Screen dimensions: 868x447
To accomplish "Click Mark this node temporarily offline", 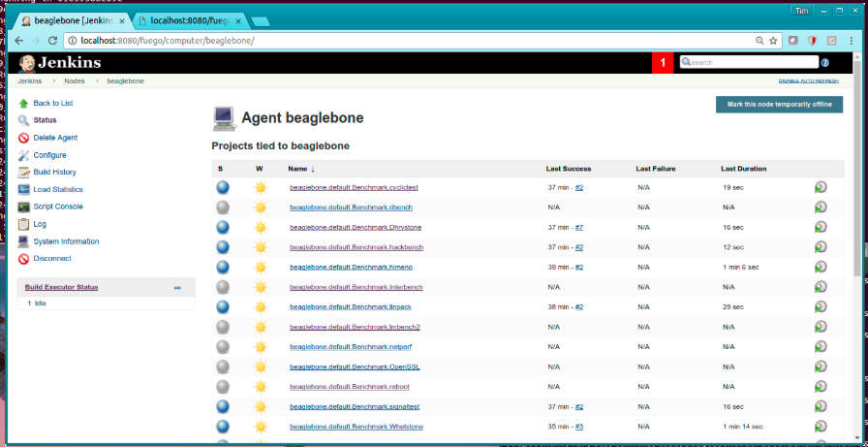I will (779, 104).
